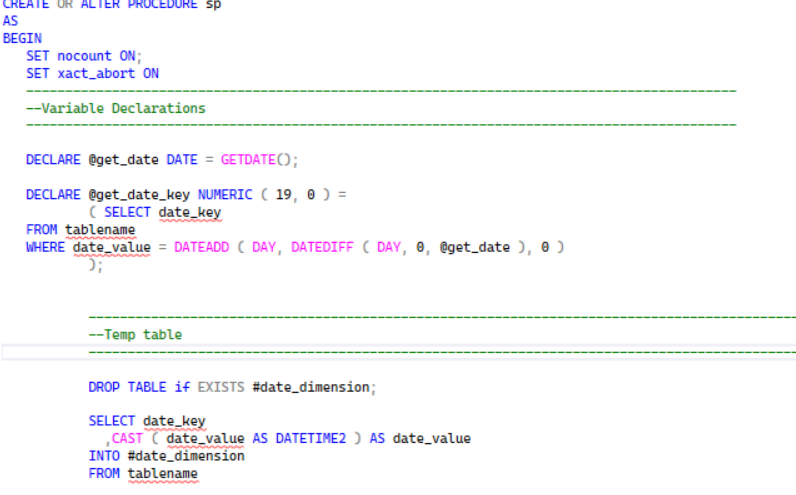Viewport: 796px width, 495px height.
Task: Click tablename on the last line
Action: pos(162,474)
